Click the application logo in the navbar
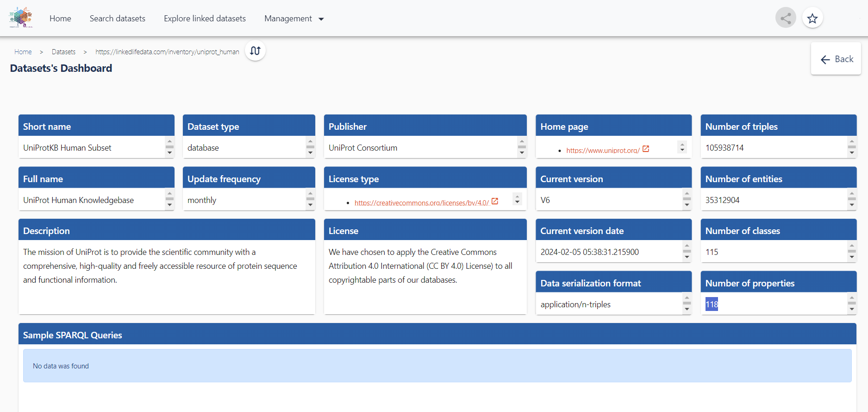Image resolution: width=868 pixels, height=412 pixels. pyautogui.click(x=21, y=18)
